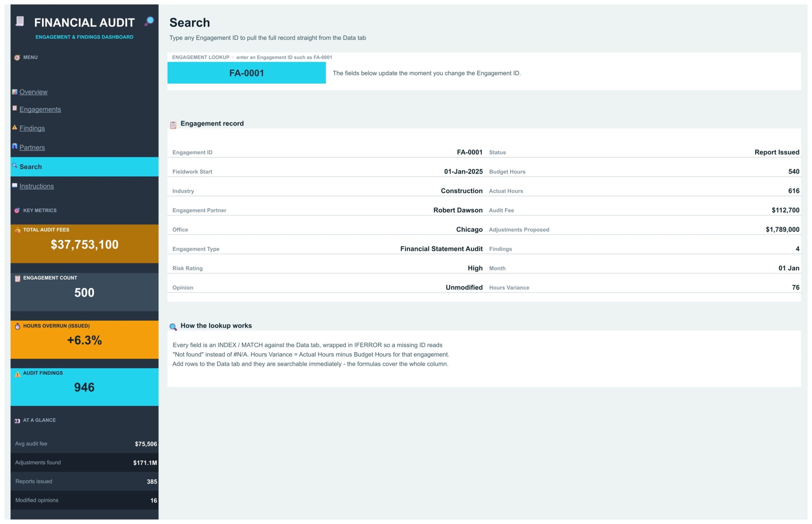Open the Overview sheet link
The image size is (812, 524).
(x=33, y=92)
